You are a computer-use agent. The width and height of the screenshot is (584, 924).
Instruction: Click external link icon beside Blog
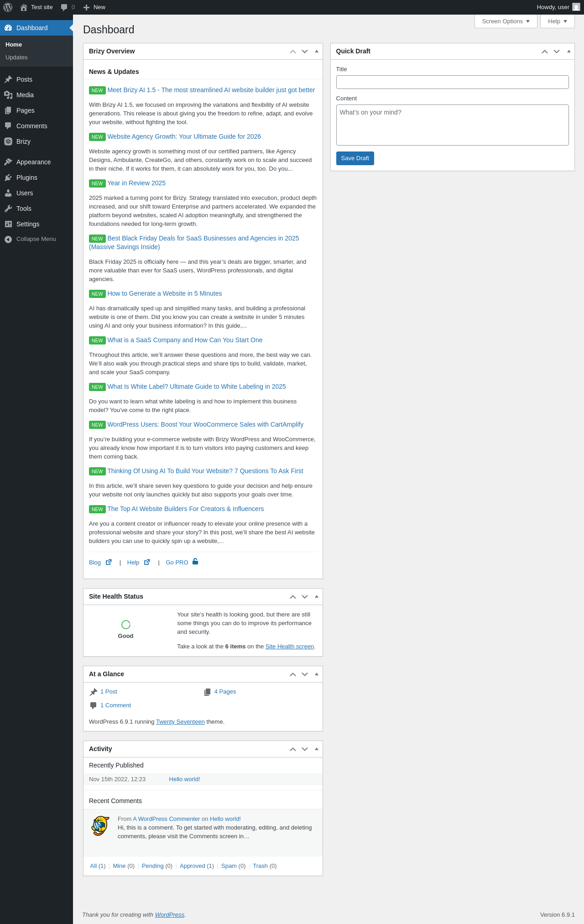[109, 562]
